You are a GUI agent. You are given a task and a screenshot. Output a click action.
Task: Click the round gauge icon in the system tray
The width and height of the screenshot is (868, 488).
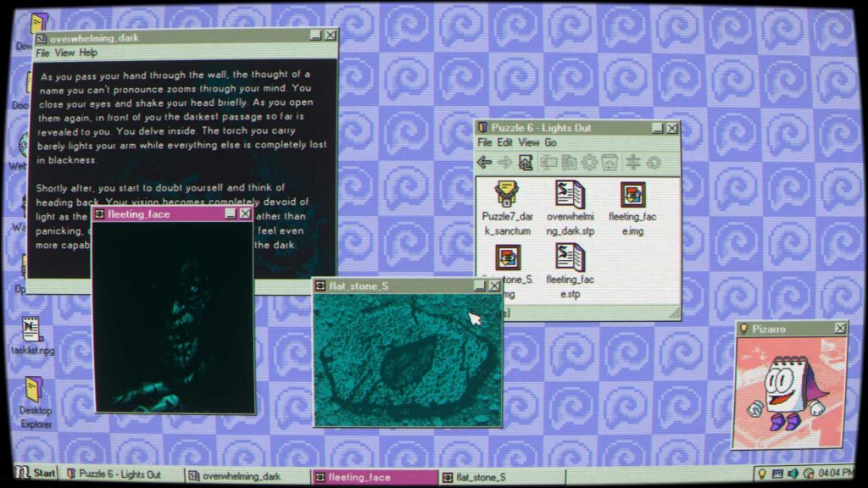(809, 474)
